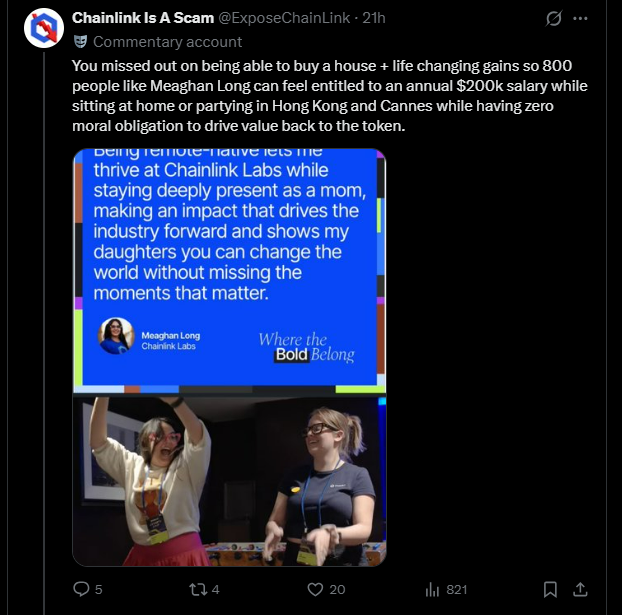Click the mask icon beside Commentary account

[81, 42]
